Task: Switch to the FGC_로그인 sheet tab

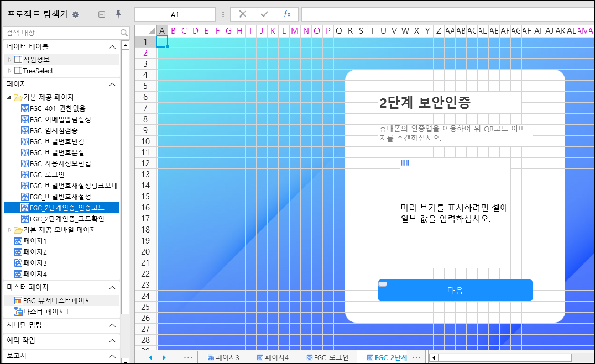Action: pos(327,357)
